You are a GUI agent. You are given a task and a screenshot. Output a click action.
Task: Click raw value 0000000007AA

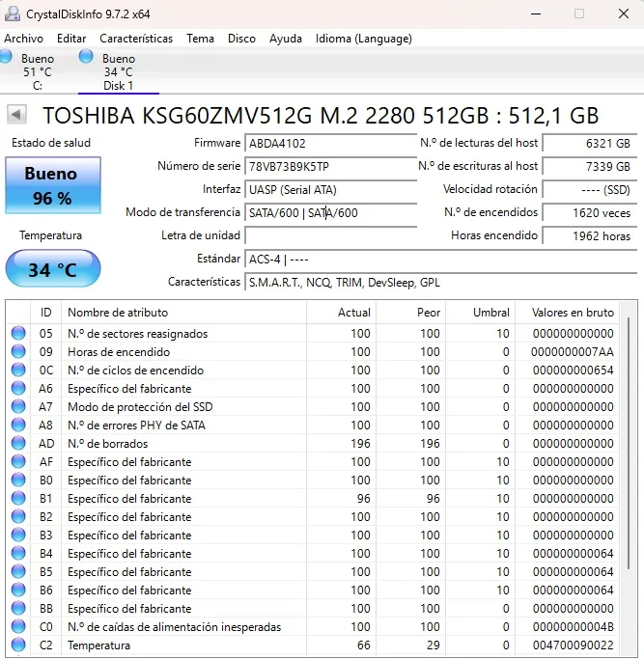pyautogui.click(x=573, y=352)
